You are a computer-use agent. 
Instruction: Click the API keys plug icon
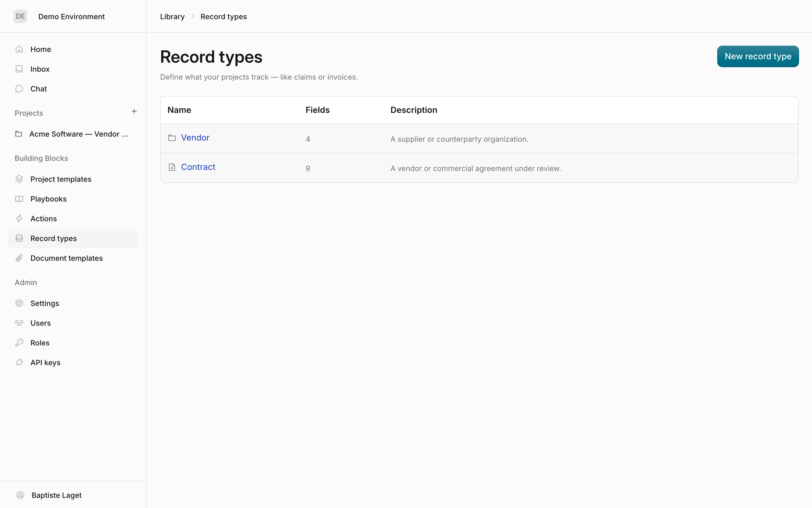click(19, 363)
